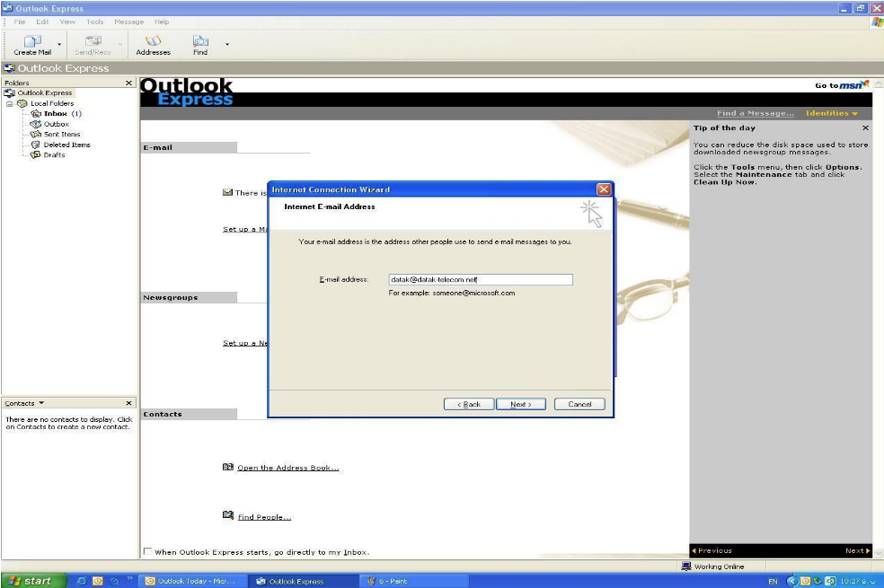884x588 pixels.
Task: Click the Open the Address Book link
Action: (288, 468)
